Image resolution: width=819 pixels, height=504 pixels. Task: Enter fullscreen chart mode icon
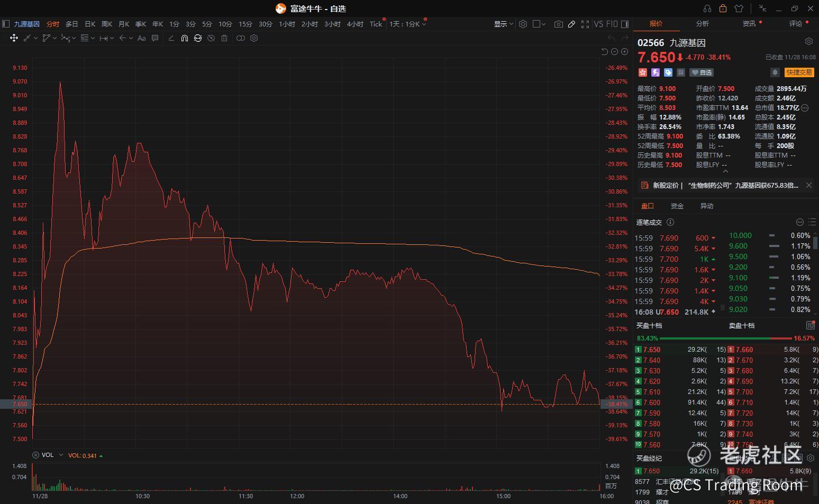click(x=585, y=24)
